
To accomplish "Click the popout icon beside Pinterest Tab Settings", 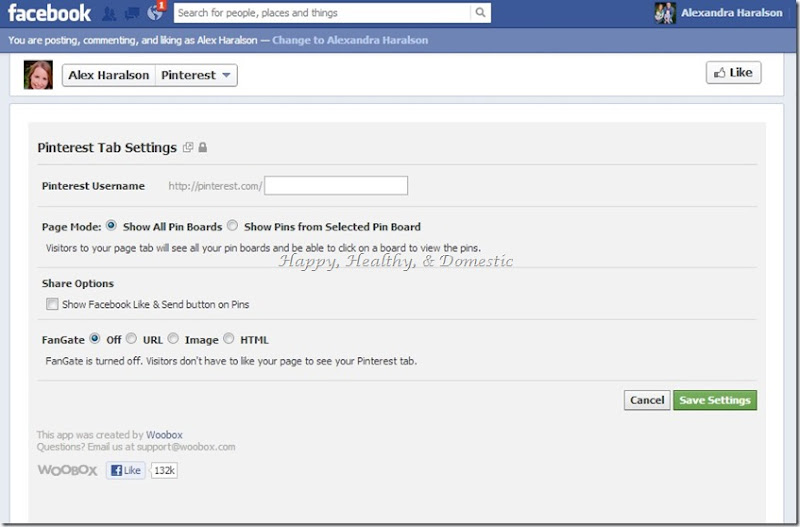I will [188, 147].
